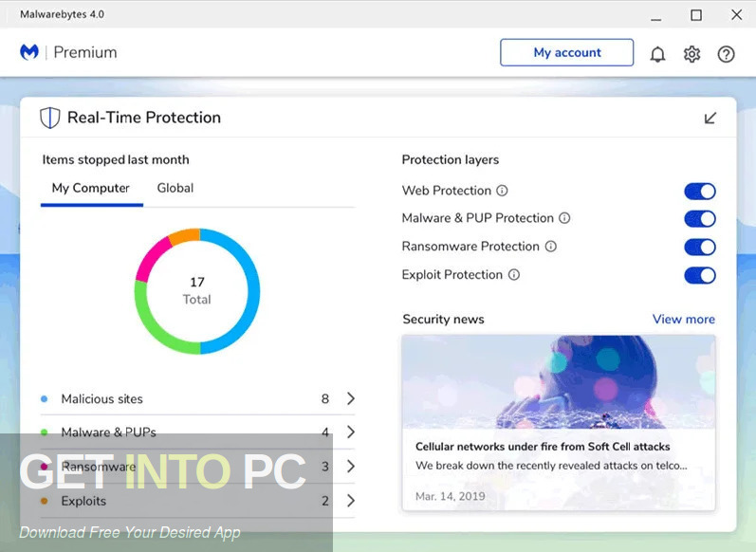Click the orange segment of the donut chart
The height and width of the screenshot is (552, 756).
click(185, 236)
